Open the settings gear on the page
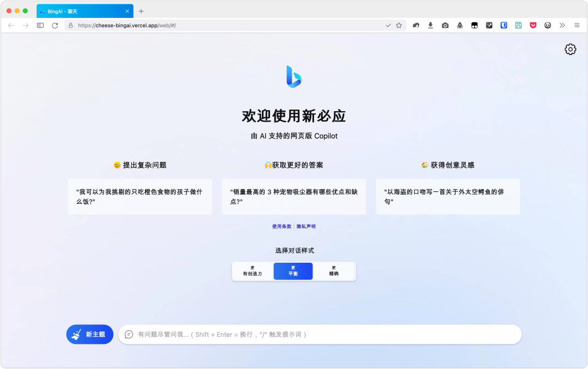 [570, 49]
